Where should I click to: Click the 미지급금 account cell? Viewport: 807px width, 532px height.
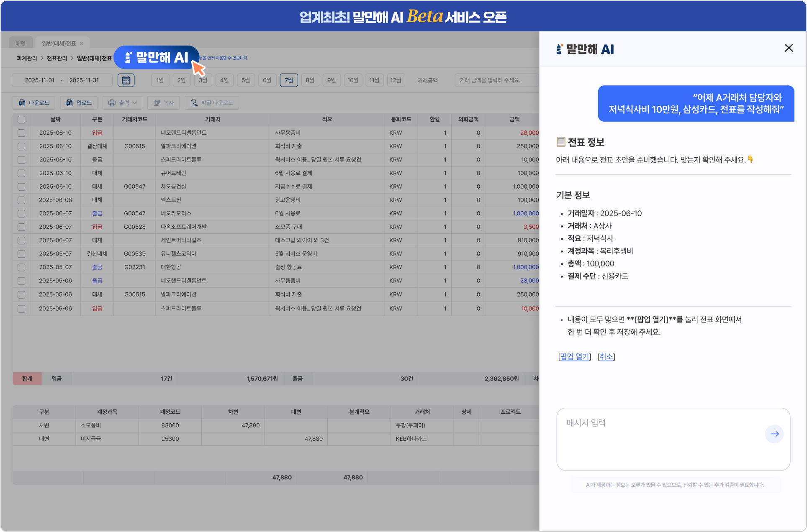107,439
